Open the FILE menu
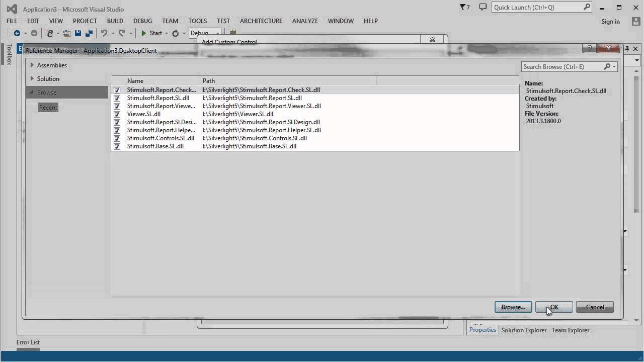The height and width of the screenshot is (362, 644). pyautogui.click(x=12, y=21)
